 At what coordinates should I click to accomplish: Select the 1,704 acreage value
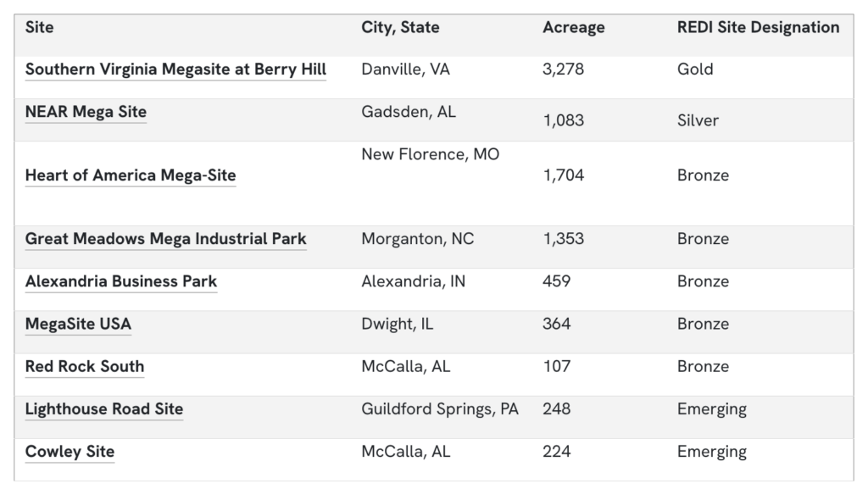tap(563, 175)
